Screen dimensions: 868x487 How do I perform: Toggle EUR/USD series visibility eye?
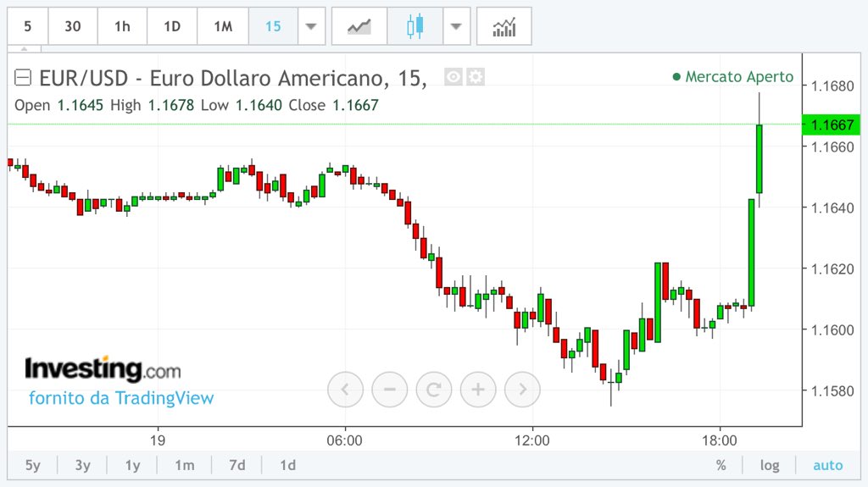point(453,77)
